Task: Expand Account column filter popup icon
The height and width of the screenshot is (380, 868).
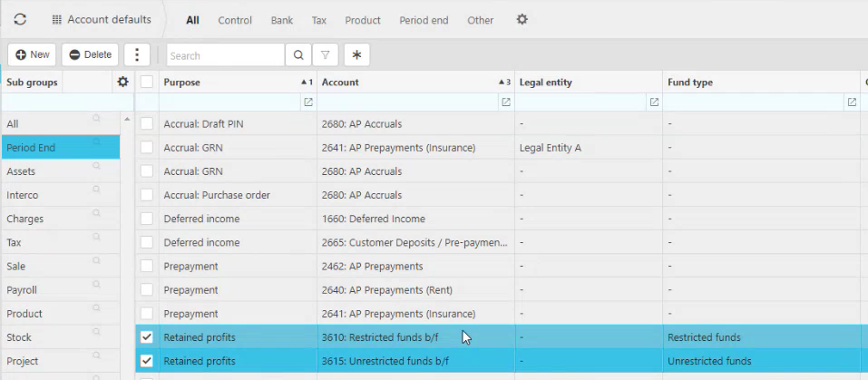Action: coord(505,102)
